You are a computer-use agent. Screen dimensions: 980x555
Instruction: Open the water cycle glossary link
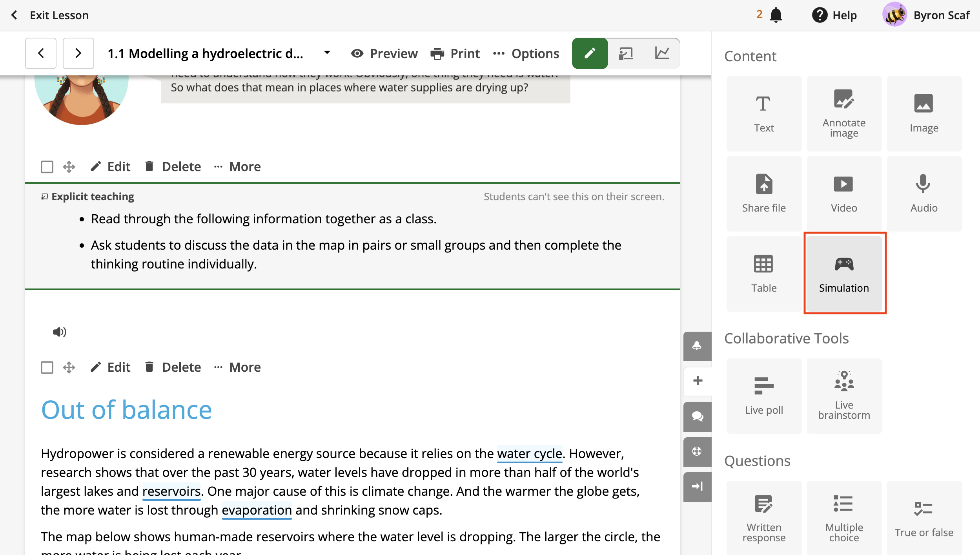pyautogui.click(x=529, y=454)
